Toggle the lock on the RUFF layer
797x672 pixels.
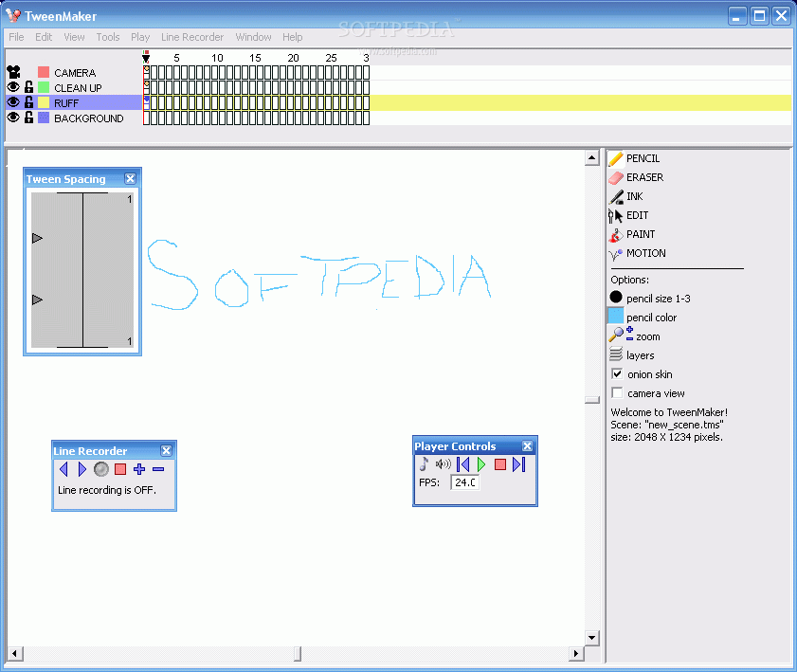click(29, 102)
